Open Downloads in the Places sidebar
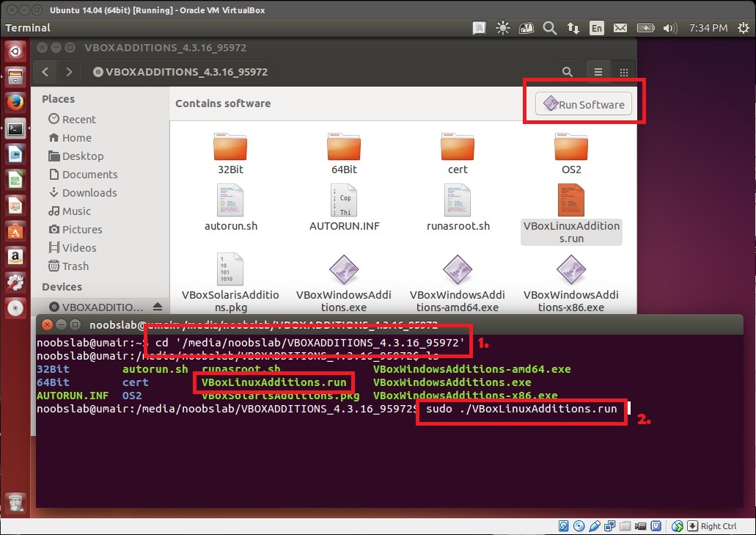756x535 pixels. (x=82, y=192)
